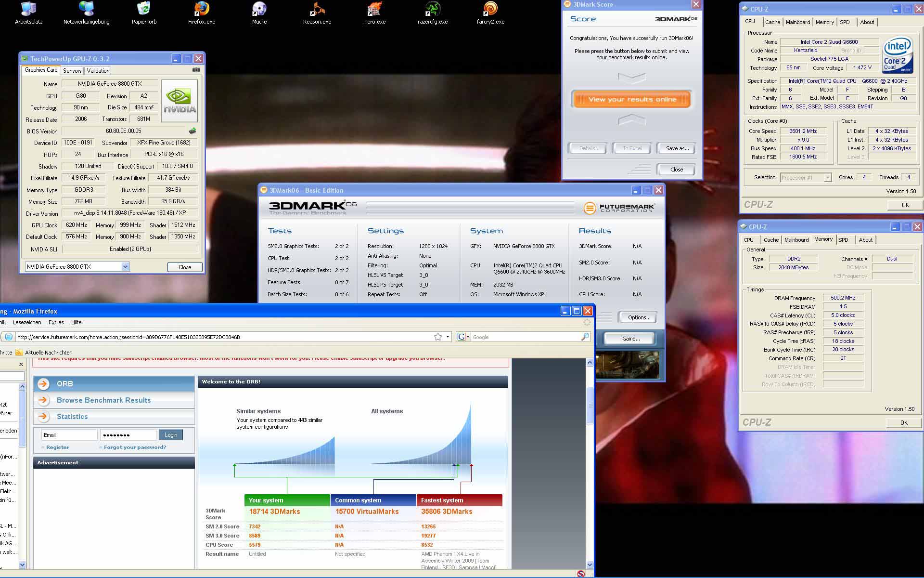The image size is (924, 578).
Task: Click the Firefox URL address bar
Action: tap(224, 337)
